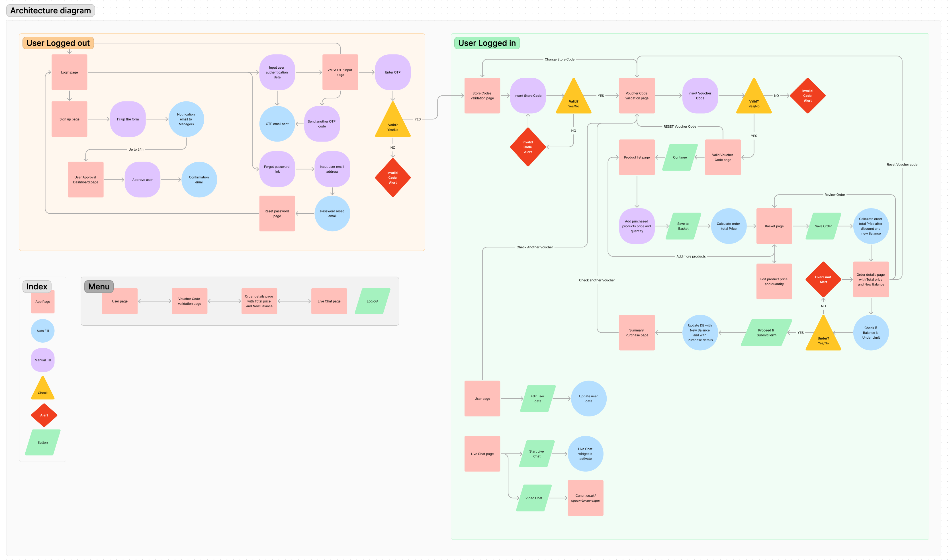
Task: Click the Change Store Code connector label
Action: 559,59
